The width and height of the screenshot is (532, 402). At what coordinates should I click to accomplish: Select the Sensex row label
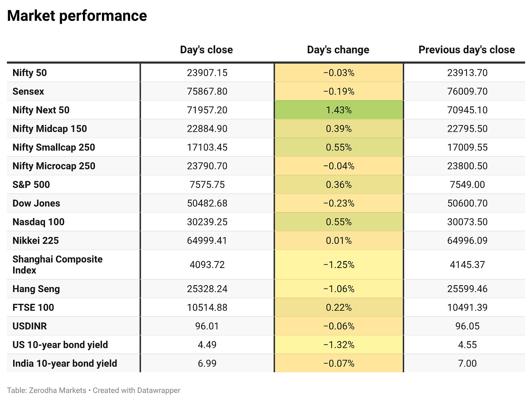click(x=28, y=91)
